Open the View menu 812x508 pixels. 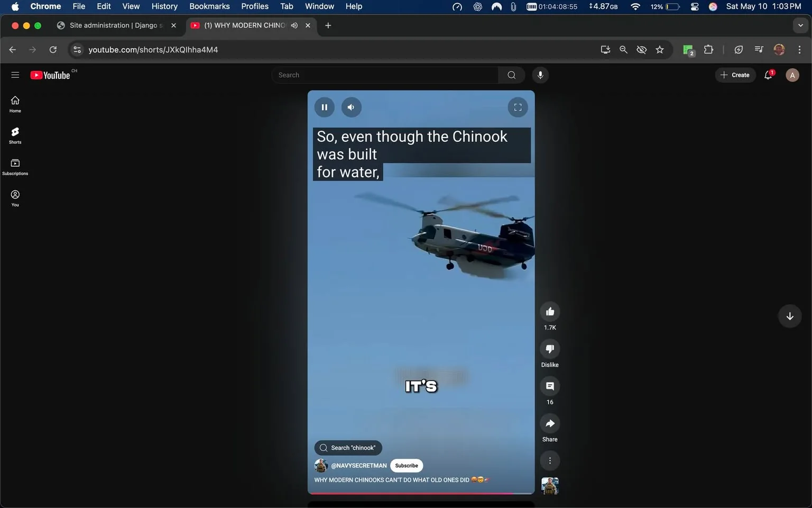tap(131, 6)
